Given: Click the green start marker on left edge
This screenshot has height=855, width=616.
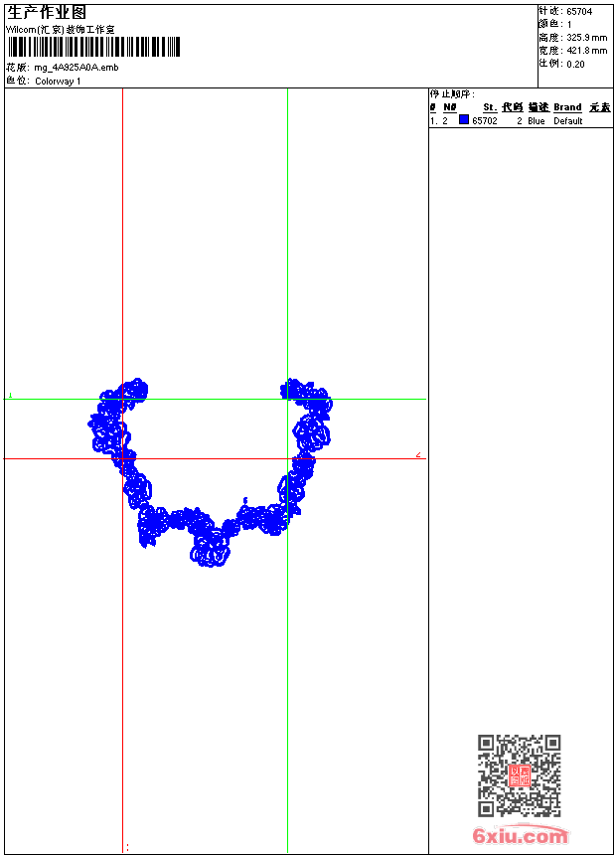Looking at the screenshot, I should pos(10,395).
